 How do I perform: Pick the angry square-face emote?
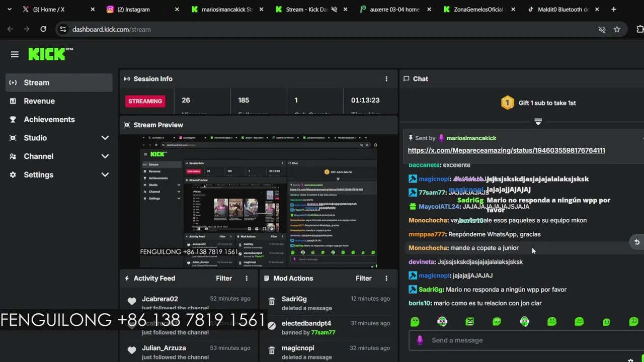pyautogui.click(x=469, y=321)
